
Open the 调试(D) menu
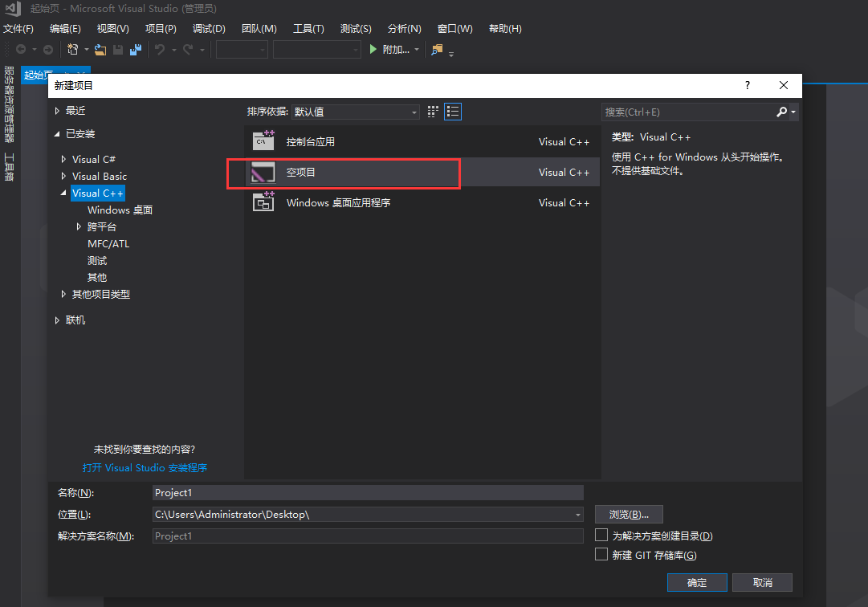pos(209,29)
